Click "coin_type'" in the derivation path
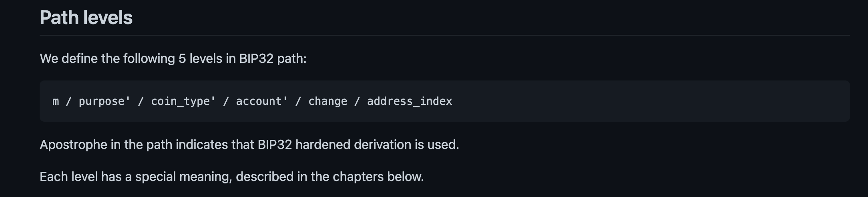Image resolution: width=868 pixels, height=197 pixels. [x=183, y=101]
